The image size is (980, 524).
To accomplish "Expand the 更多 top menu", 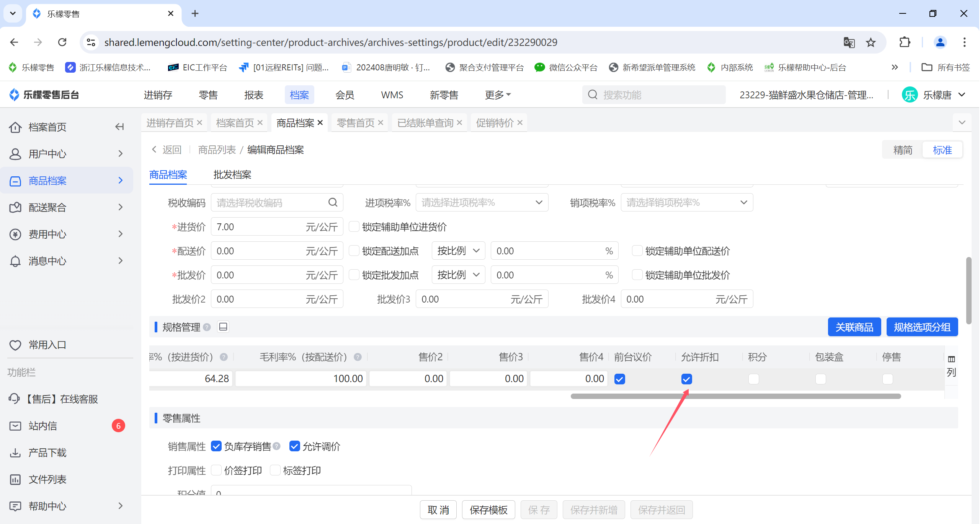I will 498,94.
